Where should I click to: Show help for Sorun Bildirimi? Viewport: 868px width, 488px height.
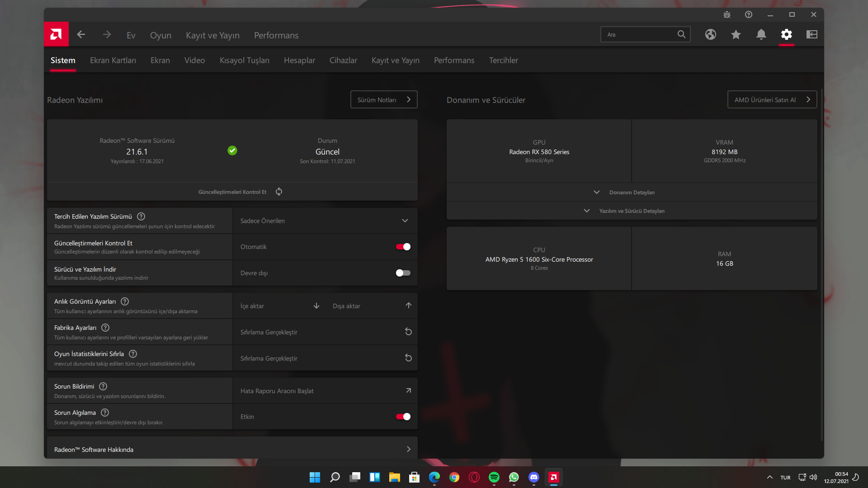point(103,386)
